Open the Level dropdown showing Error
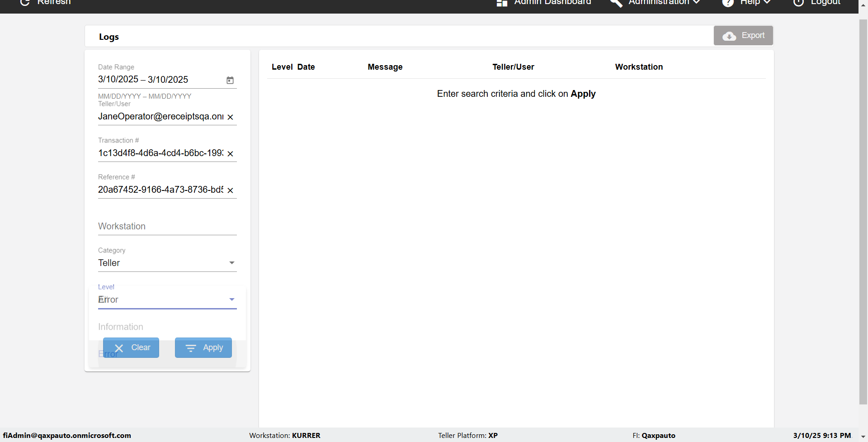868x442 pixels. pyautogui.click(x=167, y=299)
